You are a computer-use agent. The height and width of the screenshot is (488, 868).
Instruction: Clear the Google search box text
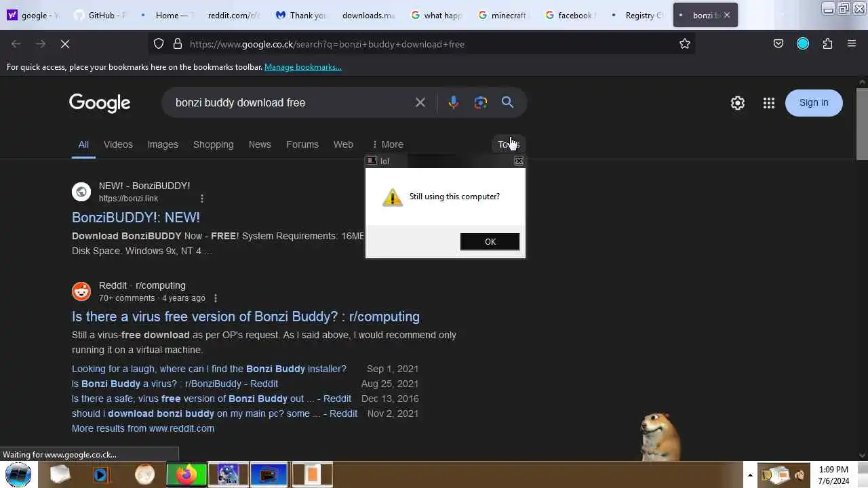pos(420,102)
